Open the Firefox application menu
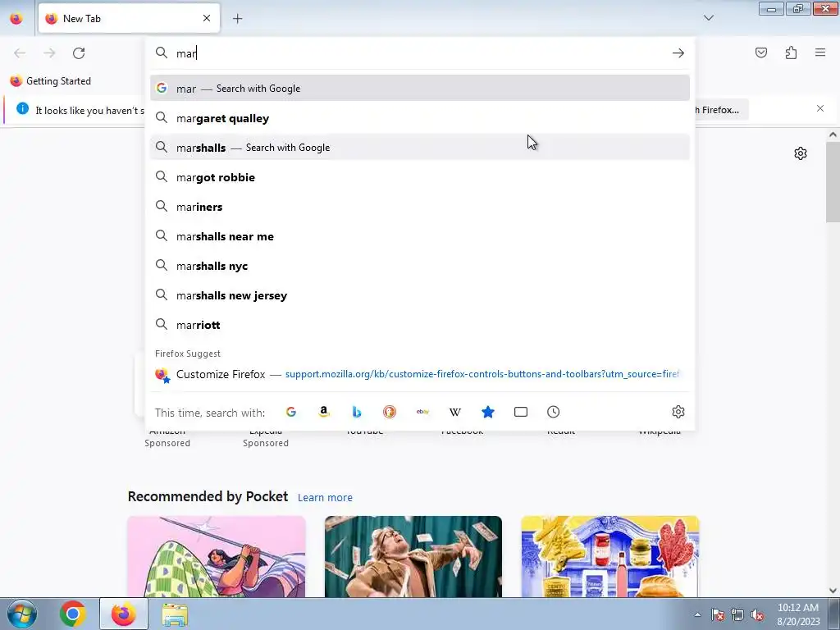 (820, 52)
